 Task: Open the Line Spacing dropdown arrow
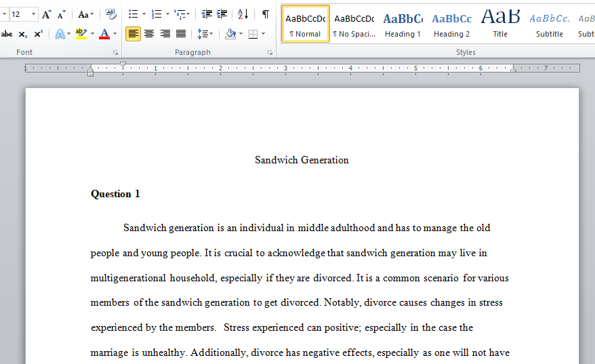click(211, 34)
